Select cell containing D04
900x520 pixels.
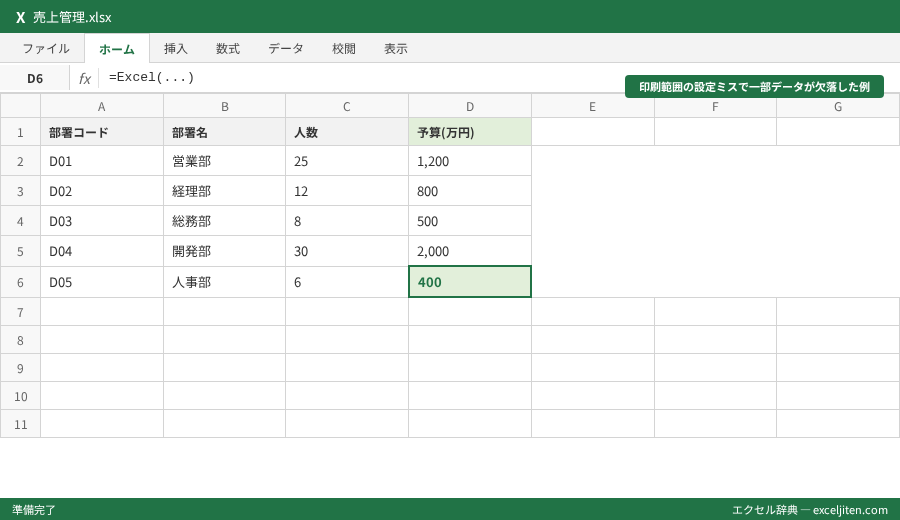click(102, 251)
